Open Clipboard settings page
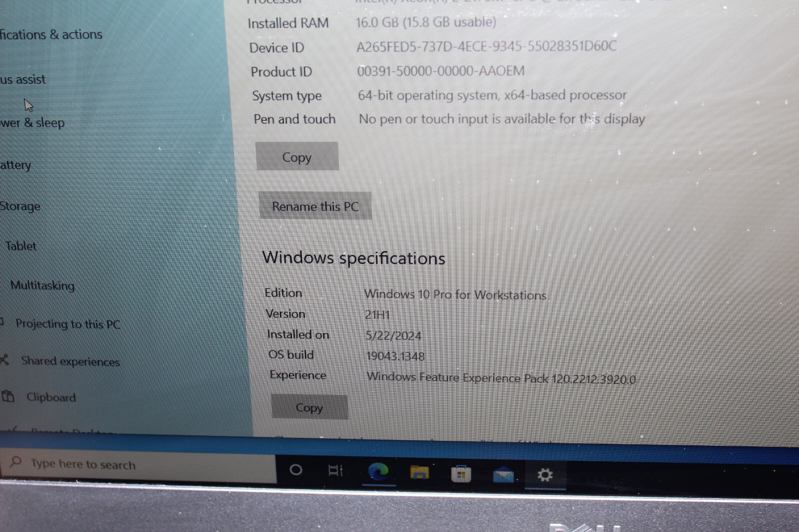Image resolution: width=799 pixels, height=532 pixels. [51, 397]
